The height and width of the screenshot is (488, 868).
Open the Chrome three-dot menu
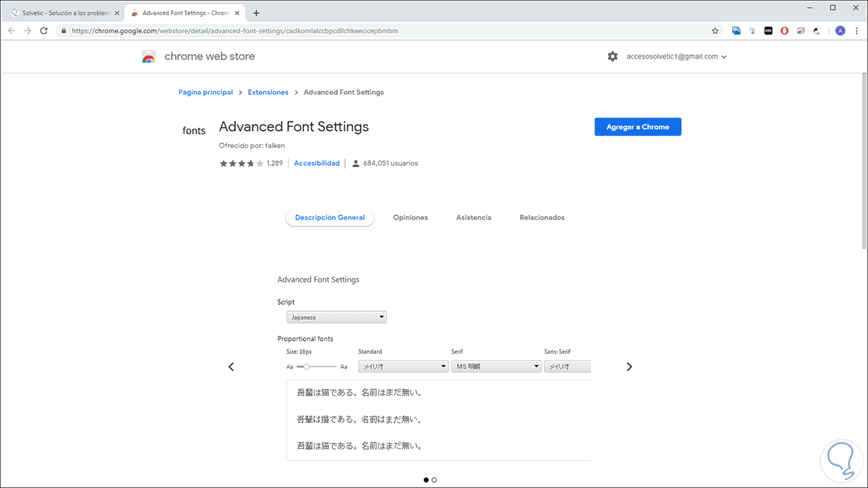pos(856,31)
